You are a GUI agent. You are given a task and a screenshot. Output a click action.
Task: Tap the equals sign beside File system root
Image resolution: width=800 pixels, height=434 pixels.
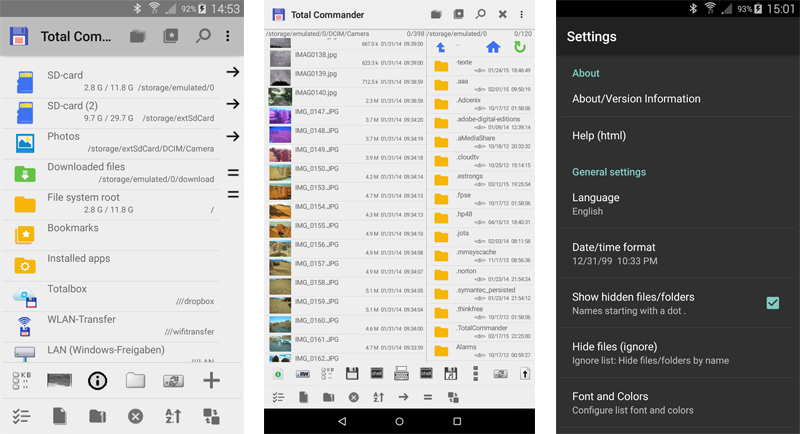tap(233, 194)
